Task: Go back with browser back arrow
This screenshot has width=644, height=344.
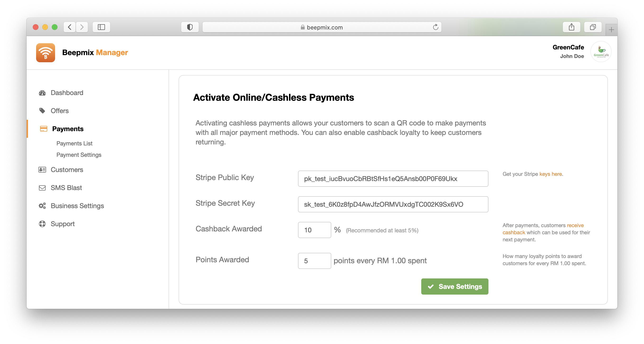Action: point(70,27)
